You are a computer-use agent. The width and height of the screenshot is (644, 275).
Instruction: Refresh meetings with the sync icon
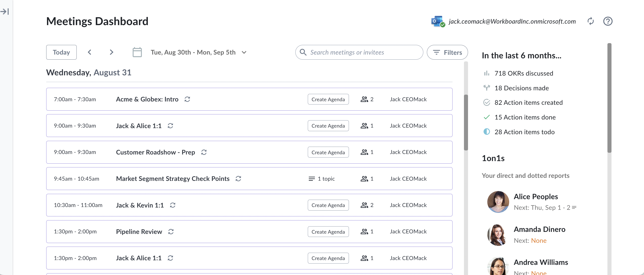pyautogui.click(x=591, y=21)
